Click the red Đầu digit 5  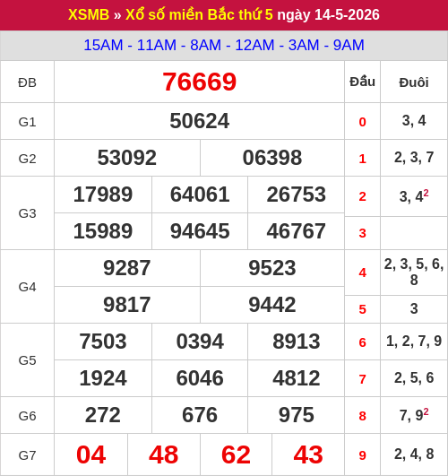pyautogui.click(x=362, y=309)
